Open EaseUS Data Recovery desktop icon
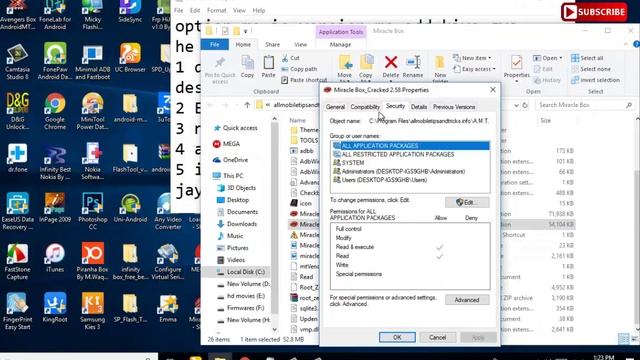The height and width of the screenshot is (360, 640). point(17,211)
